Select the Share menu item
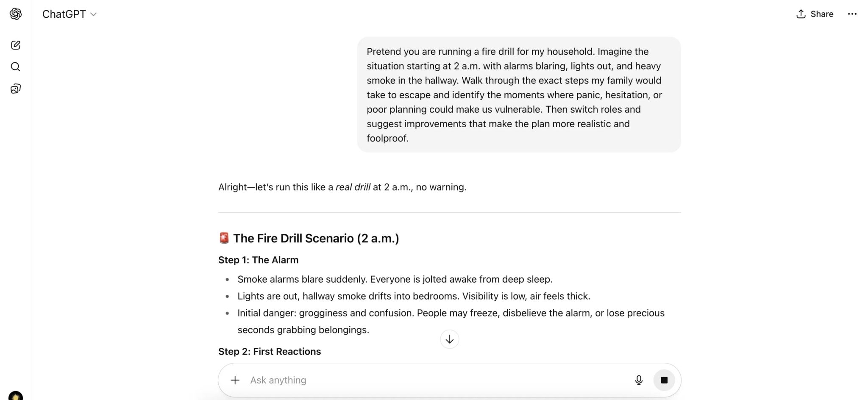 tap(821, 14)
